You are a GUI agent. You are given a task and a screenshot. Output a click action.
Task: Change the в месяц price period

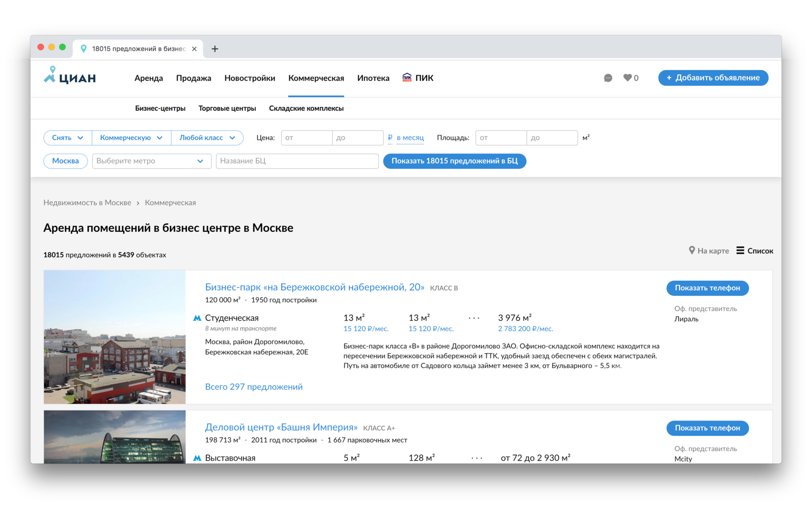[x=410, y=138]
